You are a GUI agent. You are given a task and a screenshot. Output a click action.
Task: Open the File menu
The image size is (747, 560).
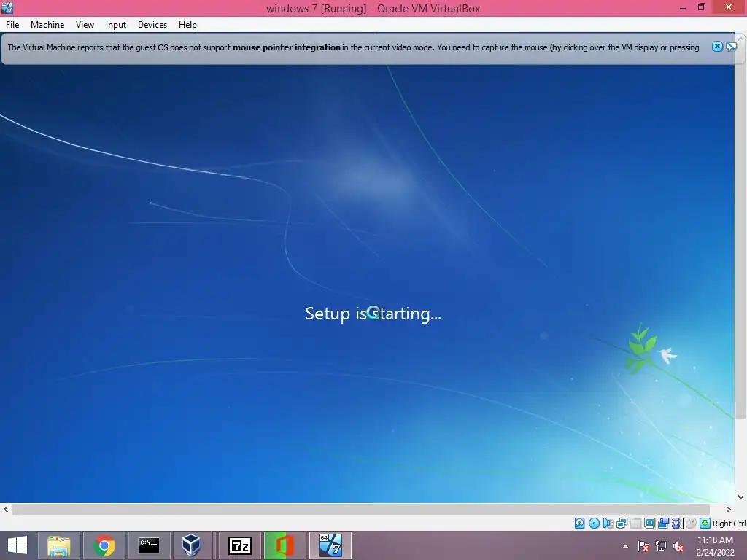click(12, 25)
